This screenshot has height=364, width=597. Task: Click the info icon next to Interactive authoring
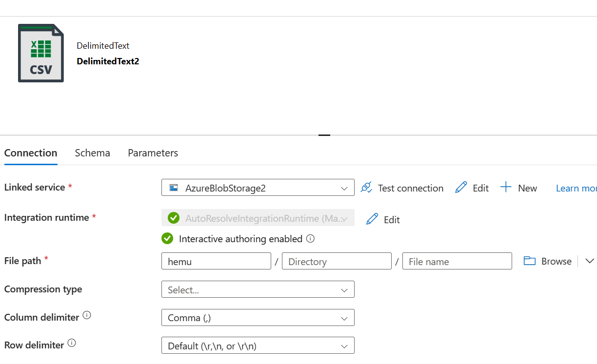pyautogui.click(x=310, y=239)
